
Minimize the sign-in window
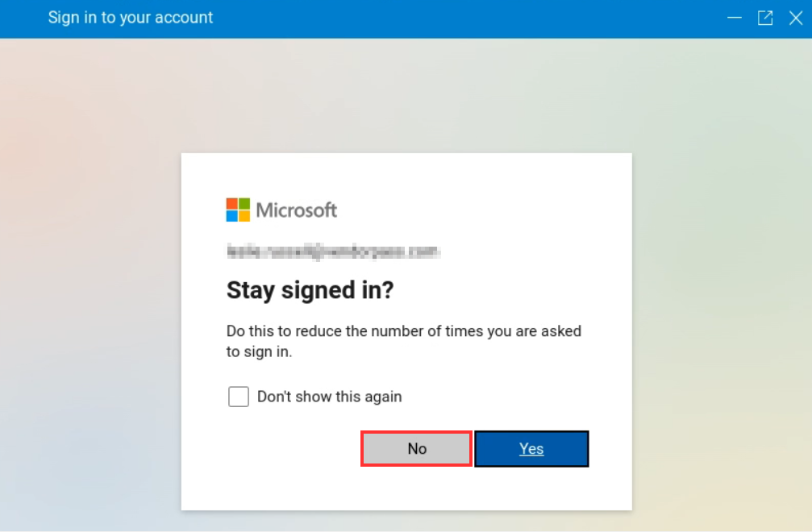(734, 18)
